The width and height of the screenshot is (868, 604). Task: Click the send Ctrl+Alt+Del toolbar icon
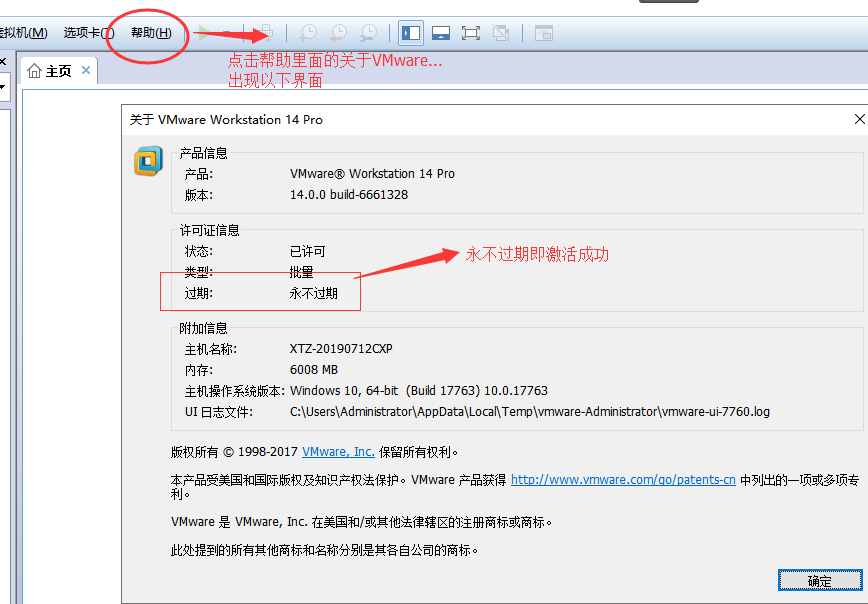point(266,33)
